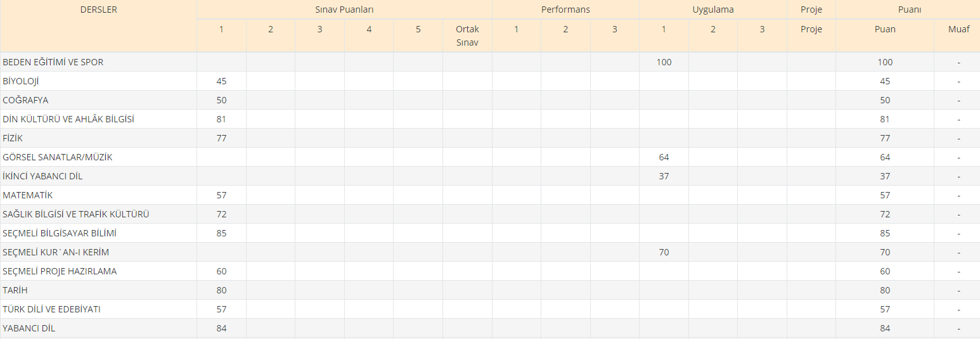Select the Ortak Sınav column header
Image resolution: width=980 pixels, height=339 pixels.
[467, 35]
